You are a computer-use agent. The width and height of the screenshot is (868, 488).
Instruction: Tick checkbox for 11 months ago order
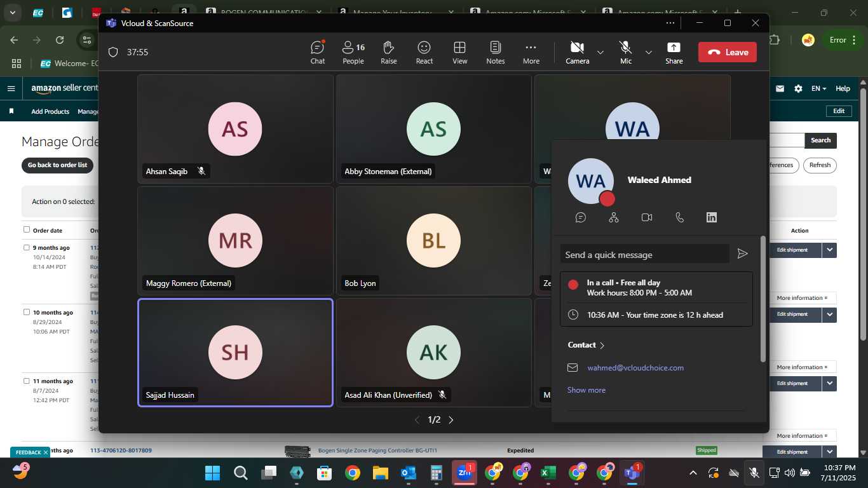[x=27, y=381]
